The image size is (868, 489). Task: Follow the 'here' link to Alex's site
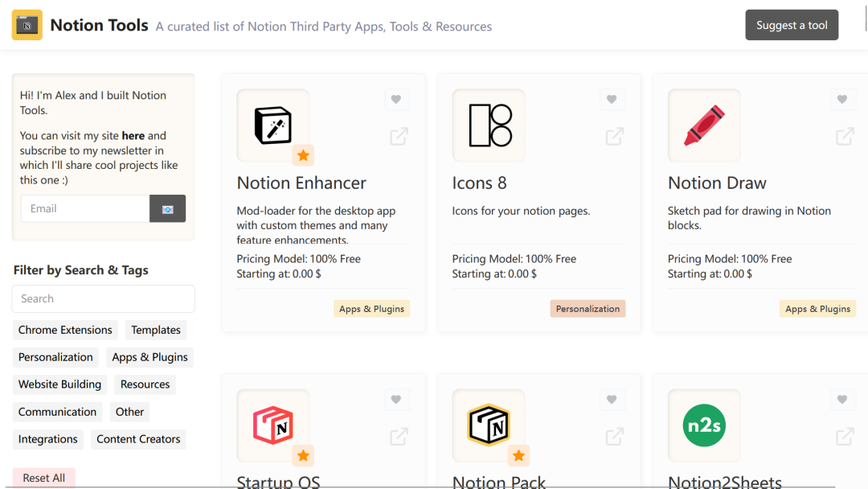pyautogui.click(x=133, y=136)
